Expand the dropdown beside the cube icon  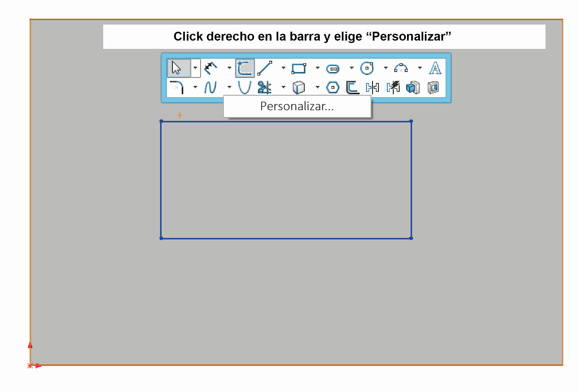[x=318, y=87]
